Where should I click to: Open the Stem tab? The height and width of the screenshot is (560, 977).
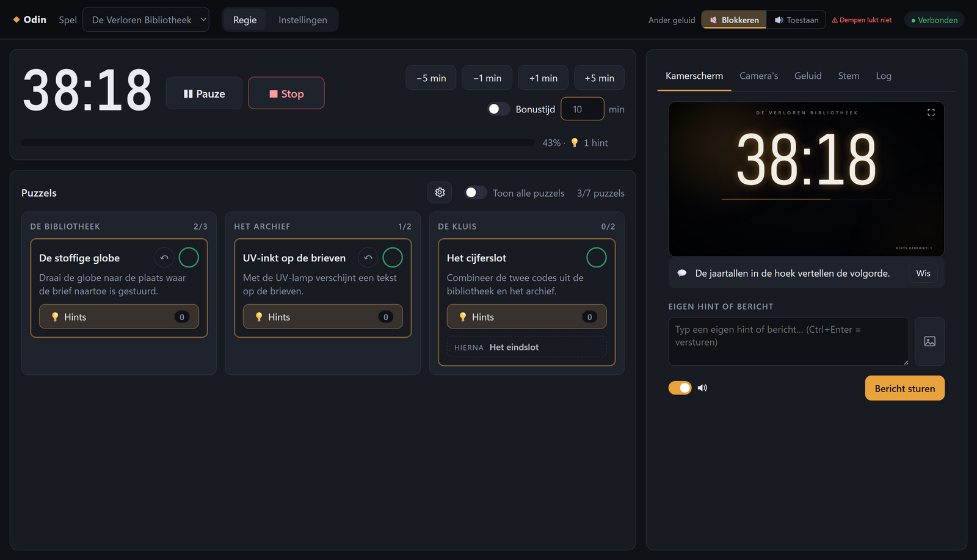coord(849,76)
